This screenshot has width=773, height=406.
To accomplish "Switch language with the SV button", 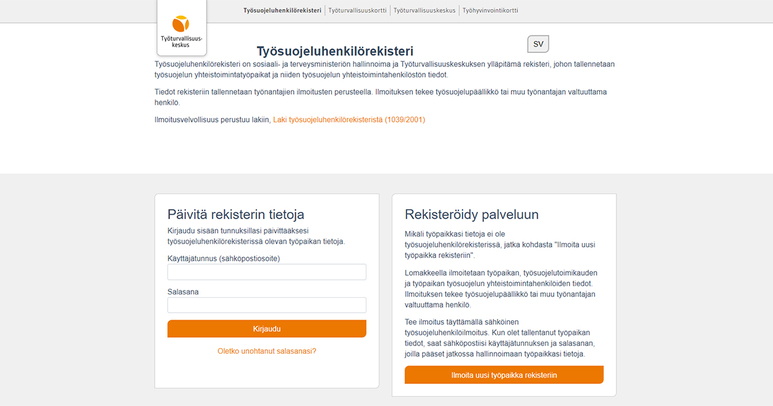I will click(538, 44).
